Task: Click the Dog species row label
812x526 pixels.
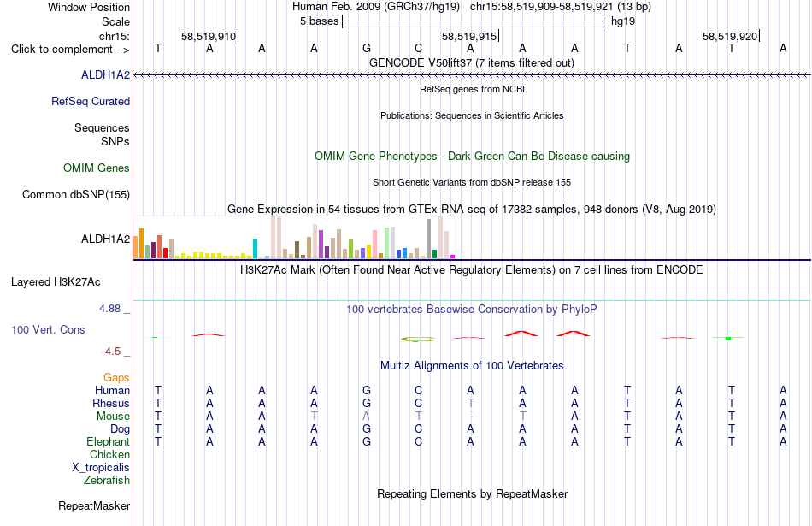Action: (x=121, y=428)
